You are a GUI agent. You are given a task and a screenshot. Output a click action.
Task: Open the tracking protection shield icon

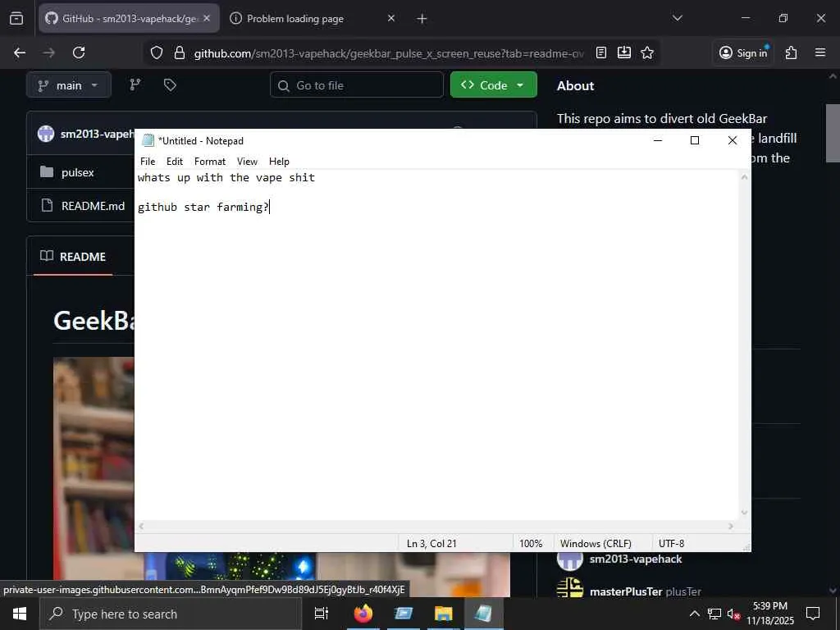157,52
